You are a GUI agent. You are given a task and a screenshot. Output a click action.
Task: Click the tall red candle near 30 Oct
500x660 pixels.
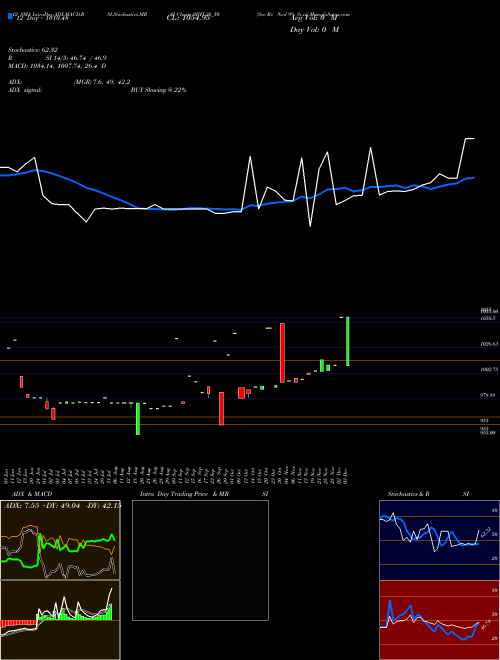click(282, 353)
